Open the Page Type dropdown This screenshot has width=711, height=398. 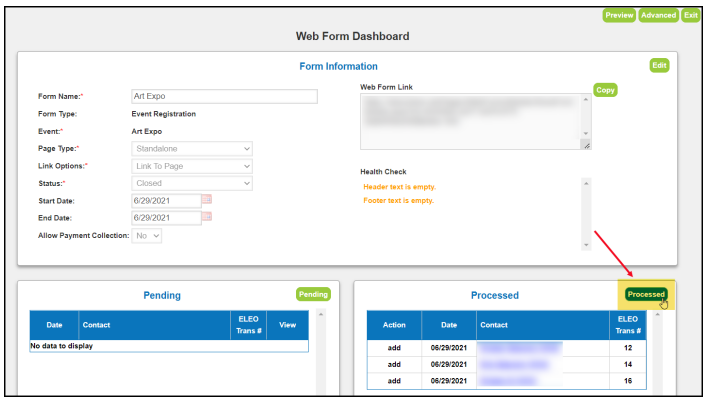click(192, 149)
